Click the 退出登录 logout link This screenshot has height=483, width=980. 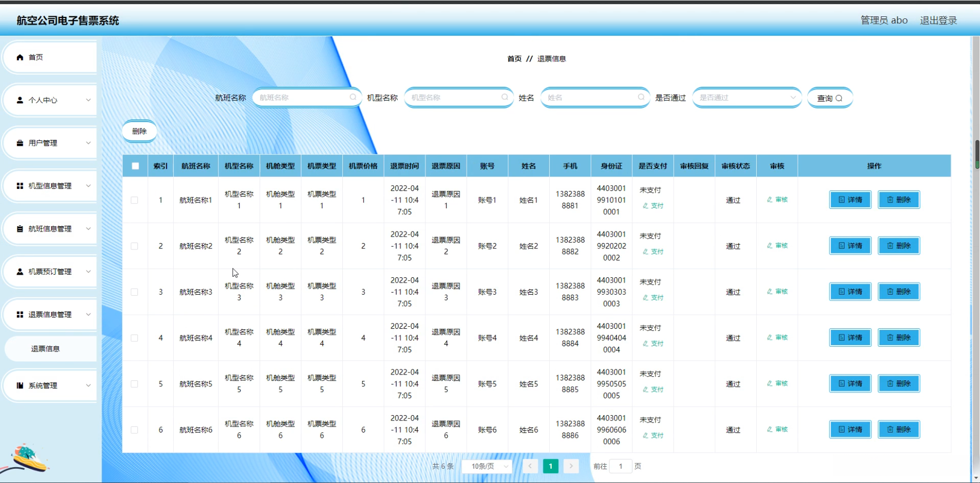(x=938, y=21)
